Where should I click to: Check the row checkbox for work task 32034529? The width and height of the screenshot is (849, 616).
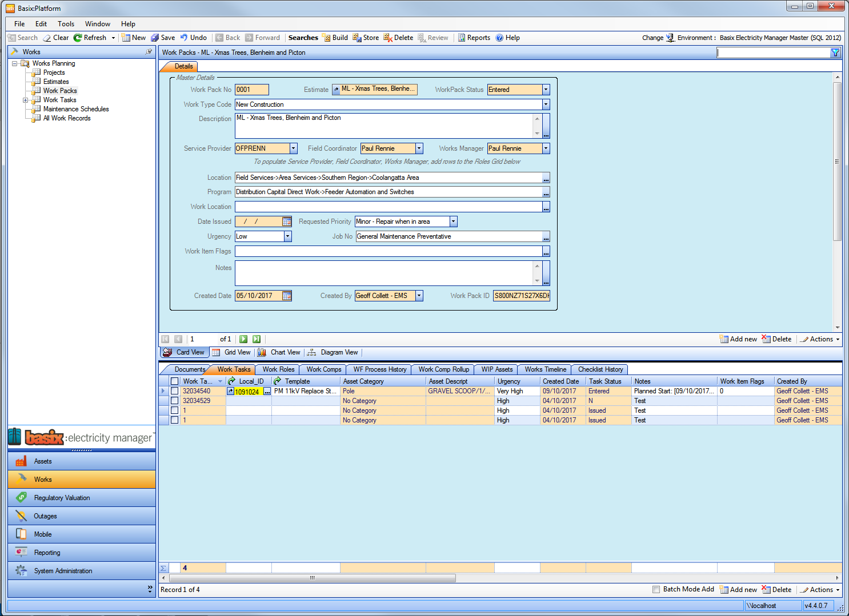point(174,400)
